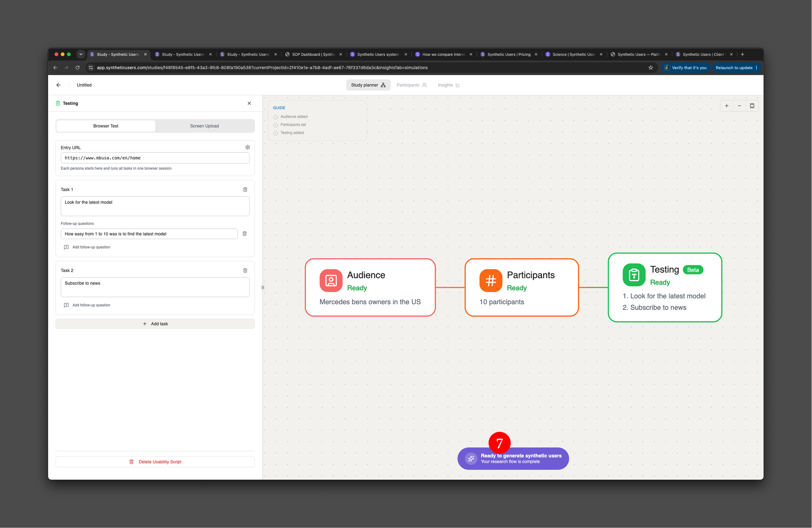Open the Participants tab

tap(411, 85)
